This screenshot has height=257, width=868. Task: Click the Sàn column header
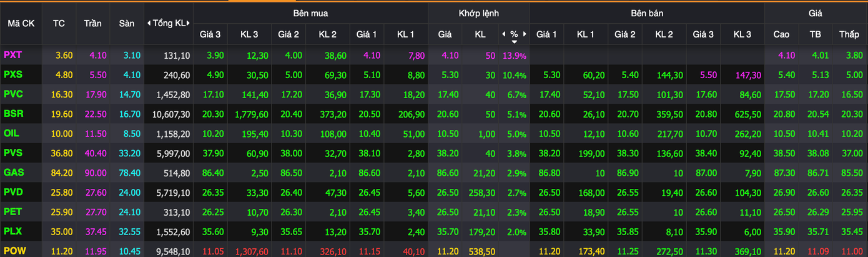(x=126, y=23)
